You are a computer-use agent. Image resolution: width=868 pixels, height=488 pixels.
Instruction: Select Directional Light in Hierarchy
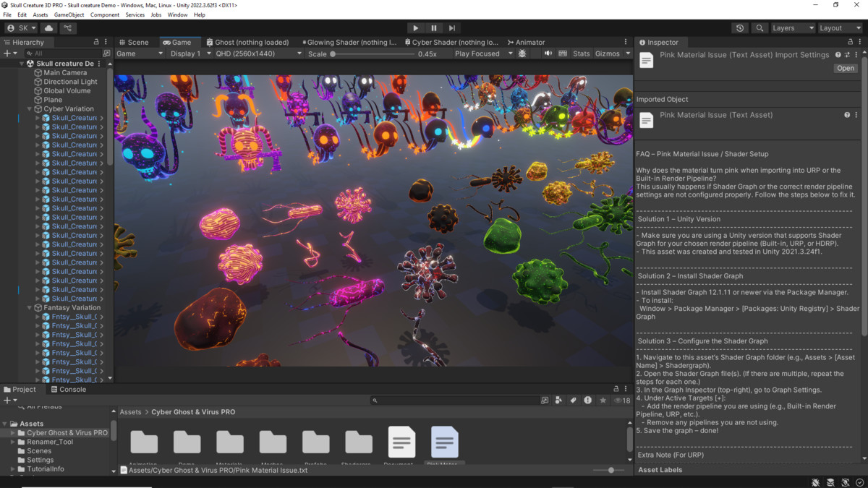tap(70, 82)
